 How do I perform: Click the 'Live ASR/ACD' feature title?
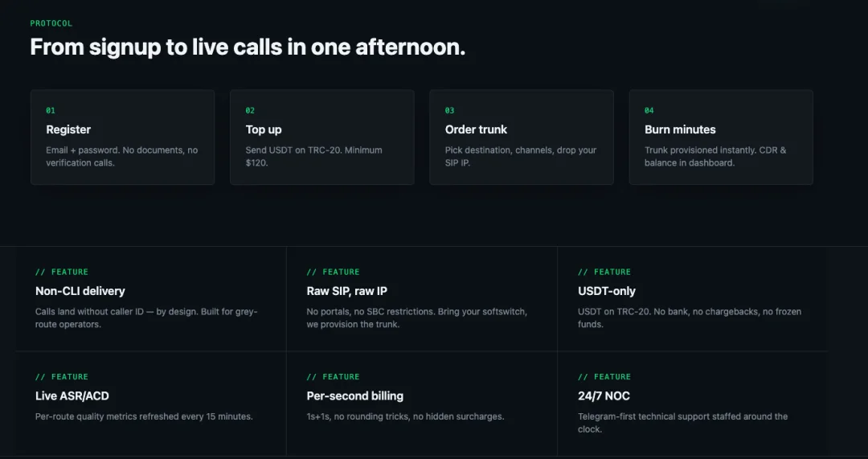72,395
